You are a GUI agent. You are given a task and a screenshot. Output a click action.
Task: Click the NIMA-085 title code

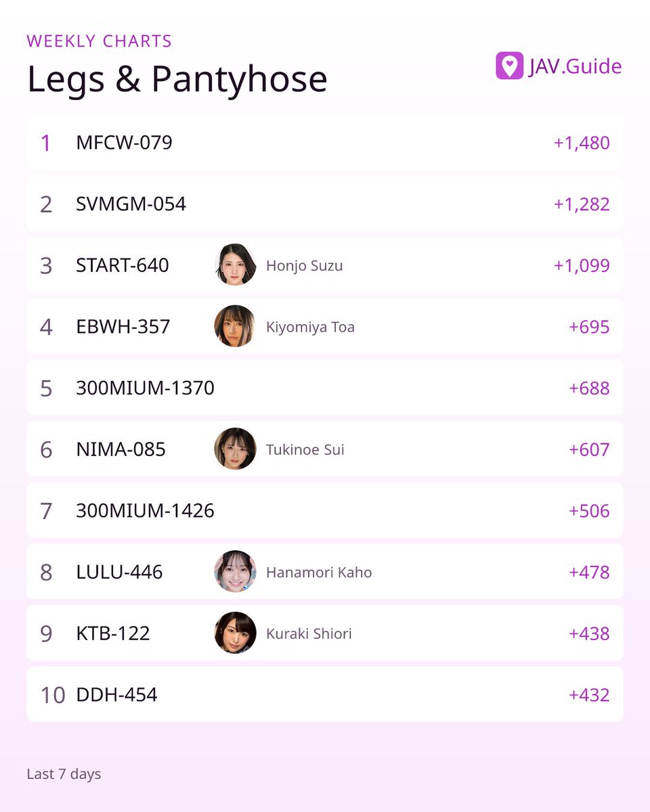[121, 449]
